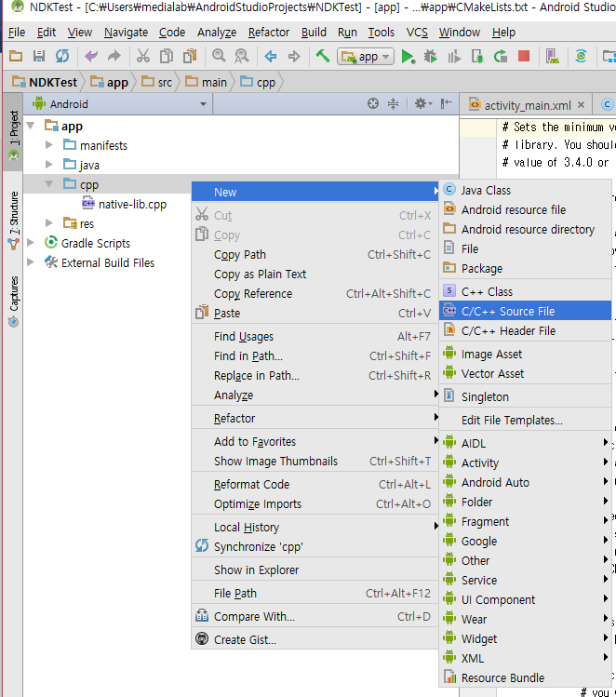This screenshot has height=697, width=616.
Task: Click the Find magnifier toolbar icon
Action: (219, 56)
